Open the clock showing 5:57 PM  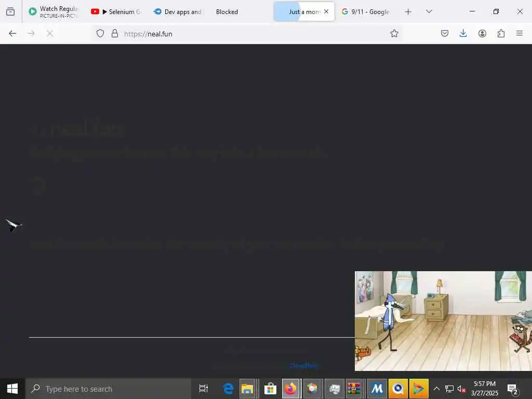pyautogui.click(x=485, y=389)
